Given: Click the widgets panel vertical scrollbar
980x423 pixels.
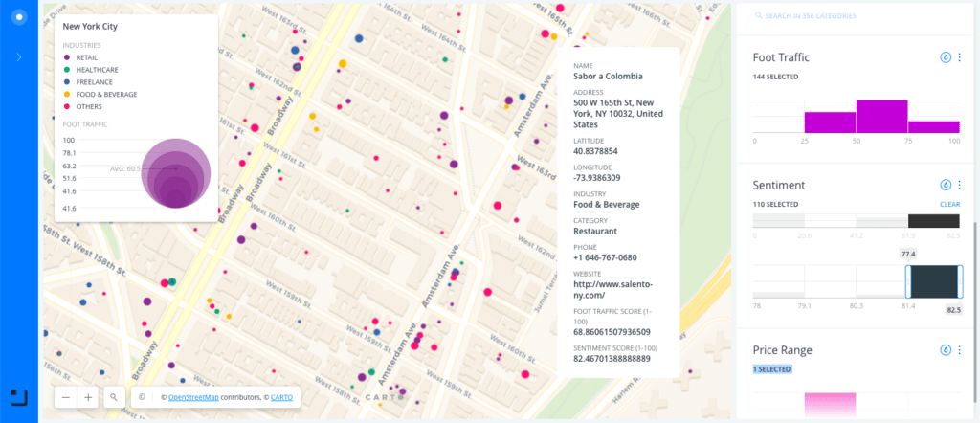Looking at the screenshot, I should [x=974, y=312].
